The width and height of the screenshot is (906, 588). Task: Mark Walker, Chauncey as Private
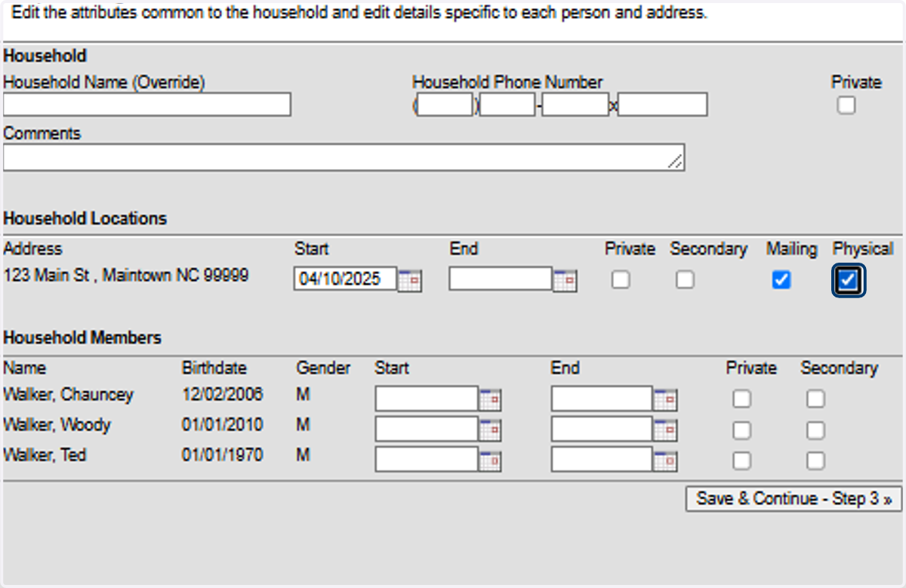pos(742,399)
